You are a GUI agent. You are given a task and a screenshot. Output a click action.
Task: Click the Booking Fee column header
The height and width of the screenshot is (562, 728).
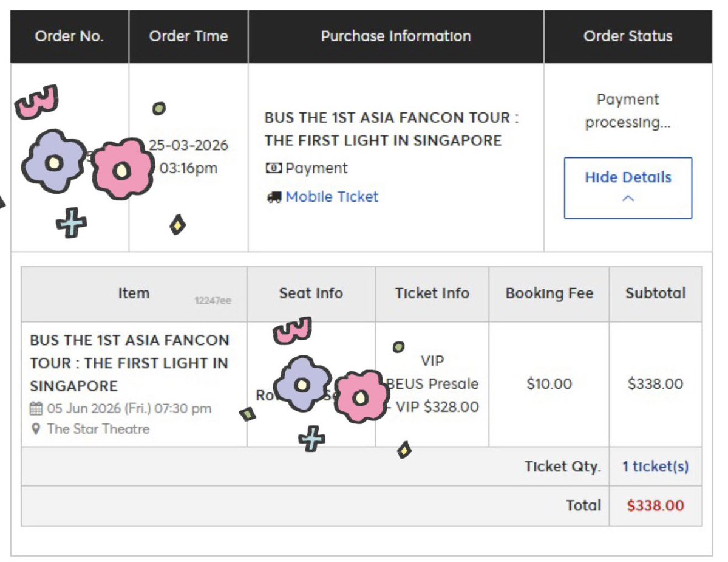(549, 293)
